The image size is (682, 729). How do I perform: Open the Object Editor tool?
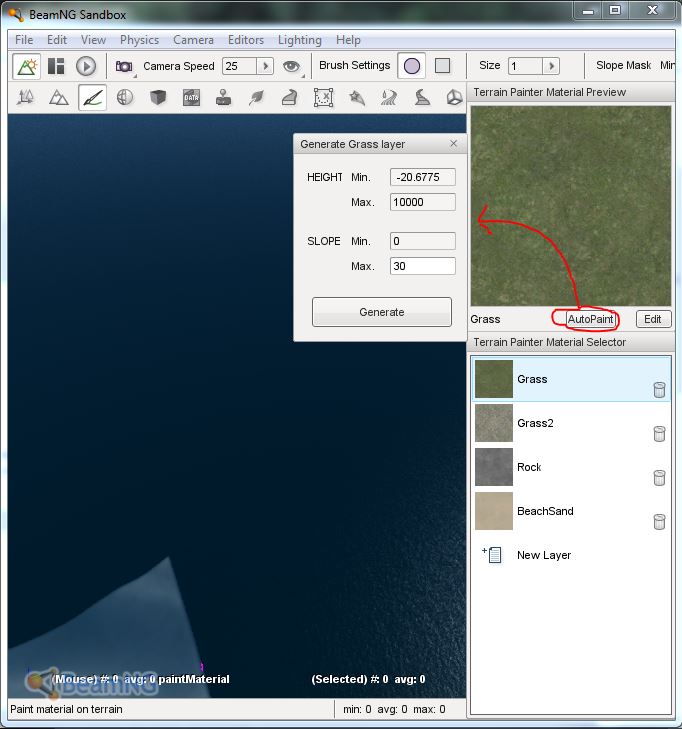click(x=26, y=98)
